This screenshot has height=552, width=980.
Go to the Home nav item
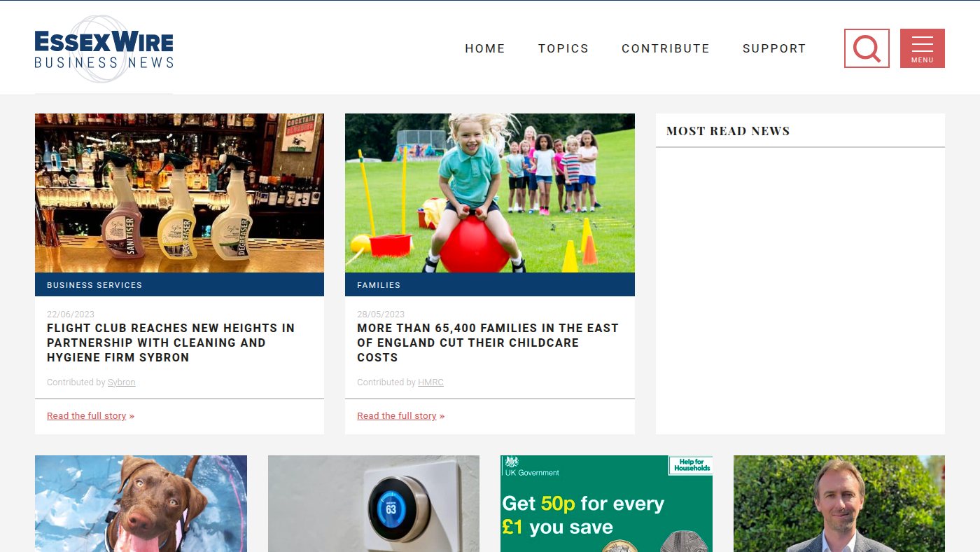pos(485,48)
